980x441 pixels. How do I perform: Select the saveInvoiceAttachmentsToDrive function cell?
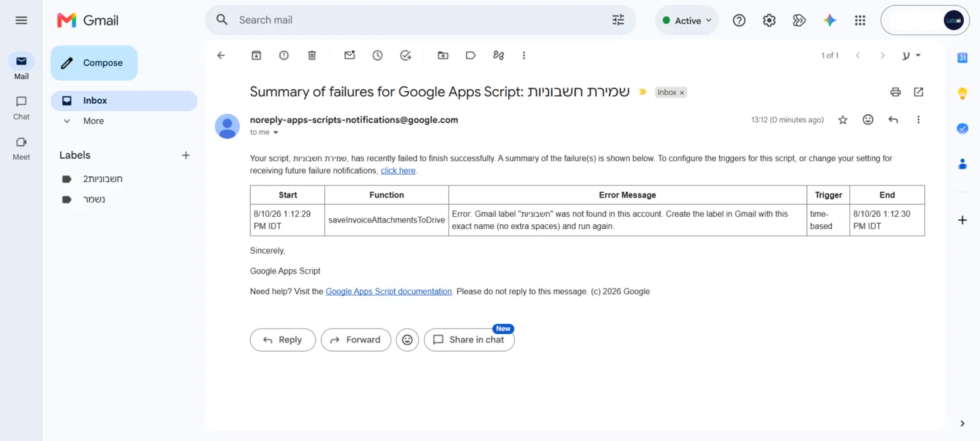click(387, 220)
